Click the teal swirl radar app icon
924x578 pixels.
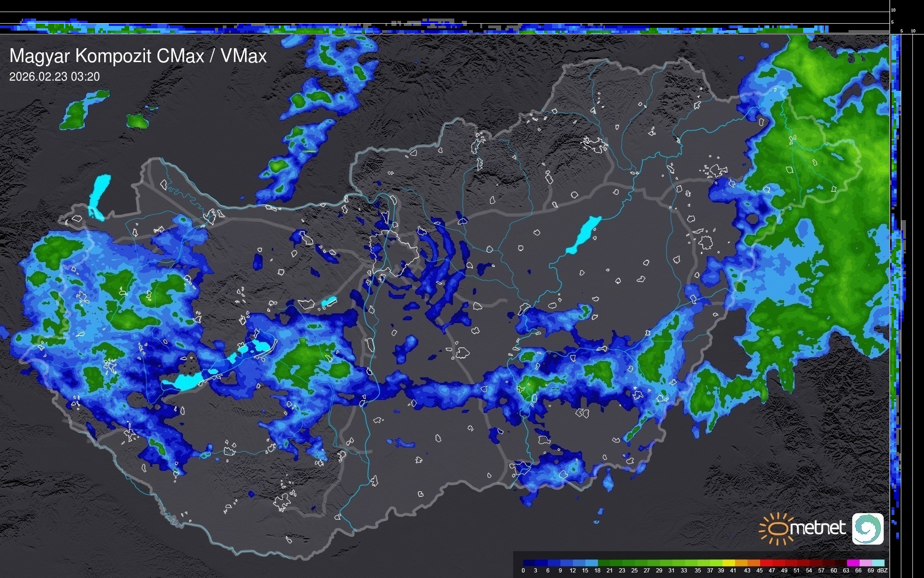(867, 528)
